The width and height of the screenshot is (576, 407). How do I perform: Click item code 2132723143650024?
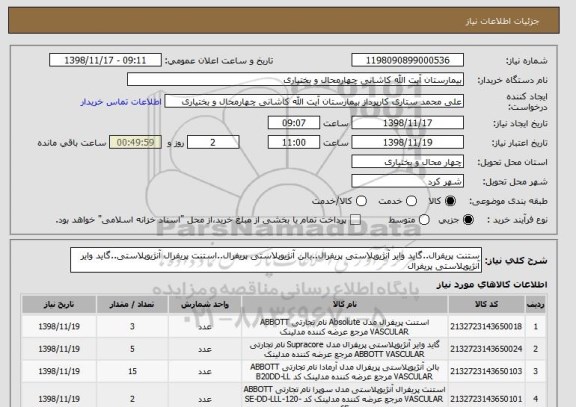[486, 349]
